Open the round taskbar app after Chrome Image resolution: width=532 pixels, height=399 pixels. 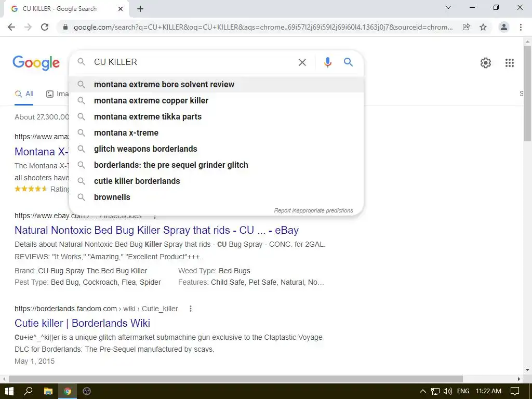[87, 391]
